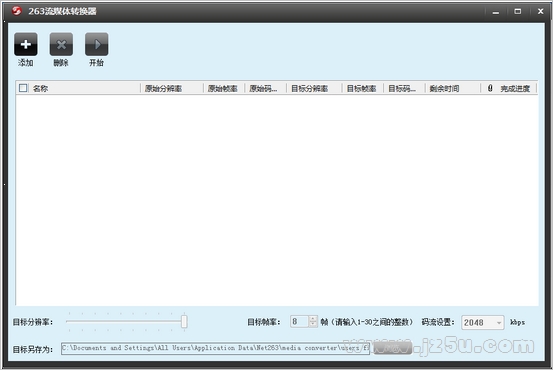Screen dimensions: 553x370
Task: Minimize the 263流媒体转换器 window
Action: [x=496, y=12]
